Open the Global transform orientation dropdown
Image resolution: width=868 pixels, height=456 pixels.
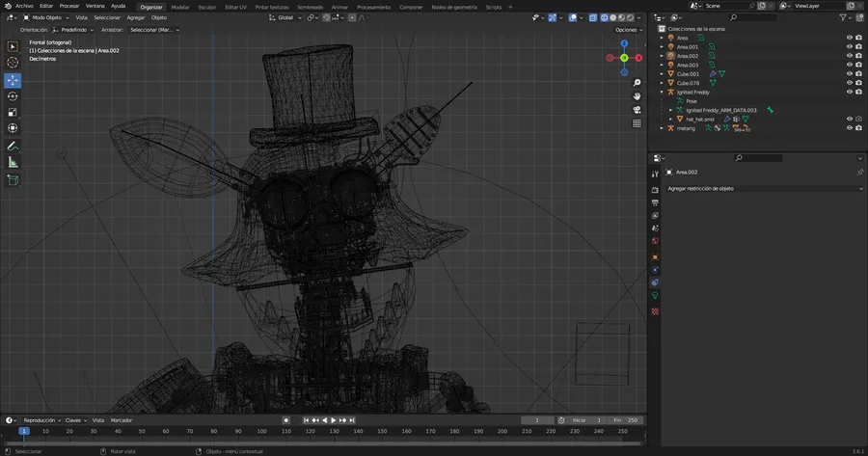pyautogui.click(x=285, y=17)
